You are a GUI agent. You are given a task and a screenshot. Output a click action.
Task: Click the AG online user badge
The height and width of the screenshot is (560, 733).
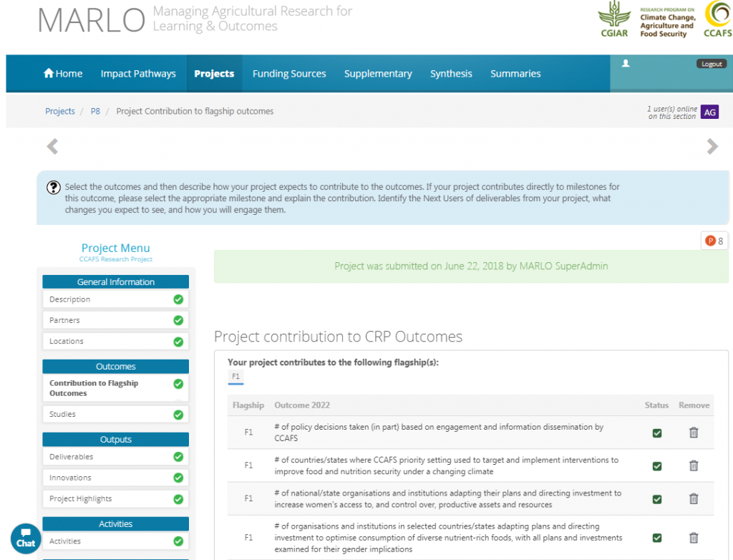(709, 112)
